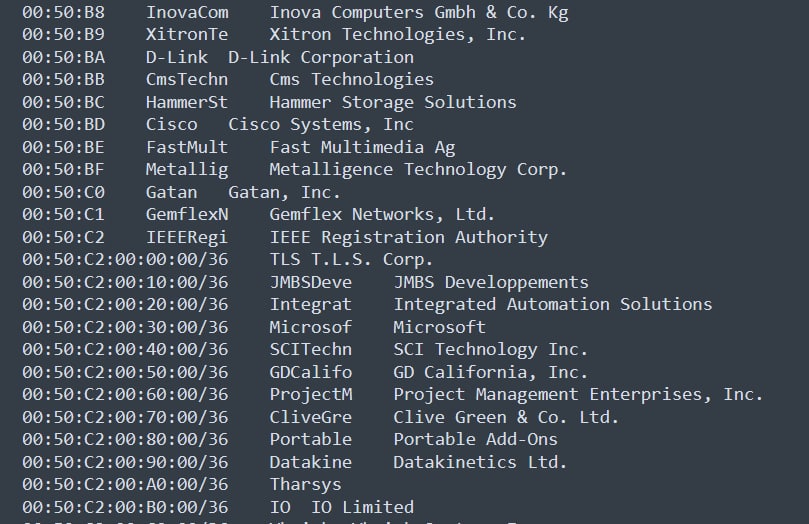
Task: Select the D-Link Corporation entry
Action: pyautogui.click(x=320, y=57)
